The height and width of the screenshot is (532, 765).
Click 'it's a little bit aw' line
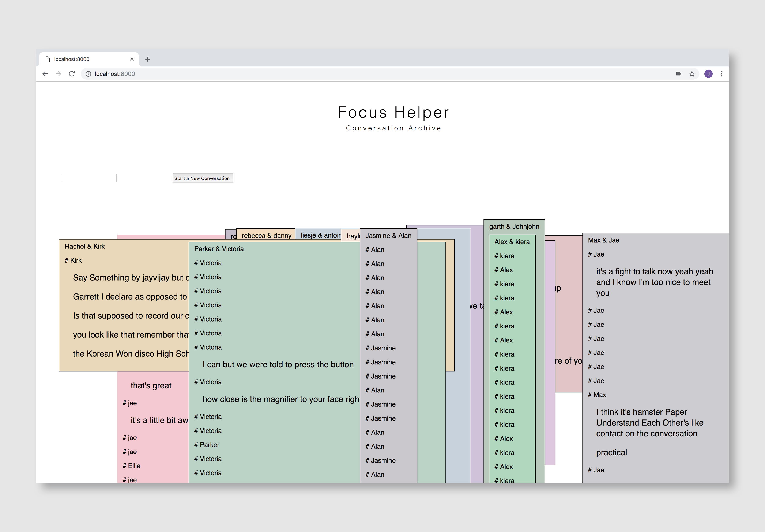(x=160, y=420)
